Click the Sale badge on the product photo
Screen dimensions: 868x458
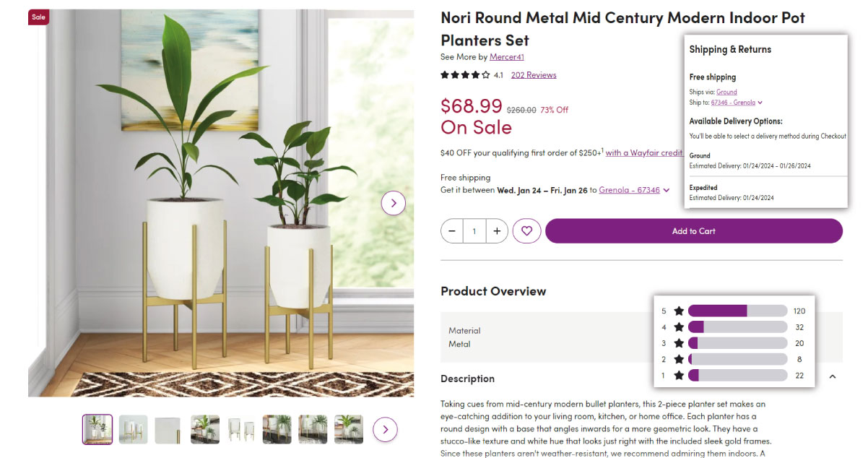point(38,17)
